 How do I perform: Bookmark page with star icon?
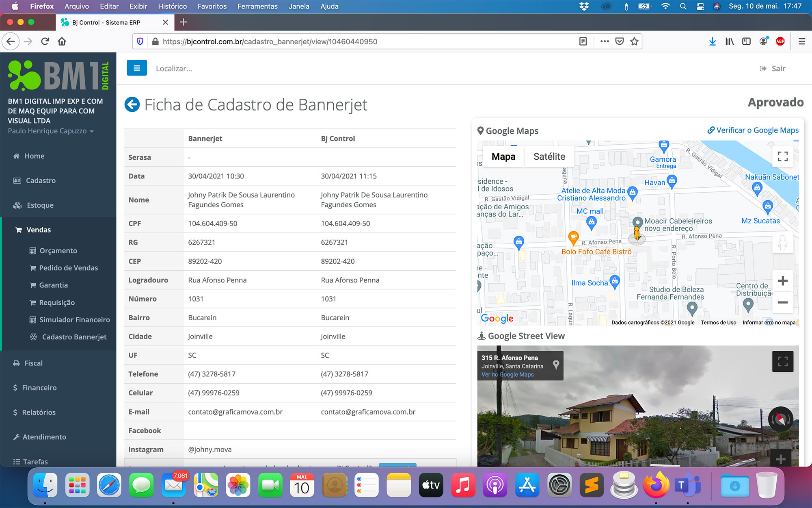pos(634,41)
